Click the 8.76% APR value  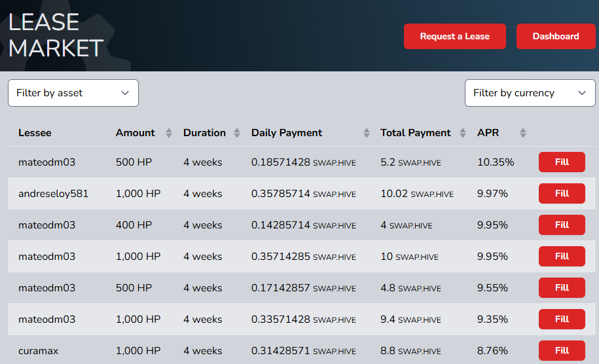click(492, 351)
